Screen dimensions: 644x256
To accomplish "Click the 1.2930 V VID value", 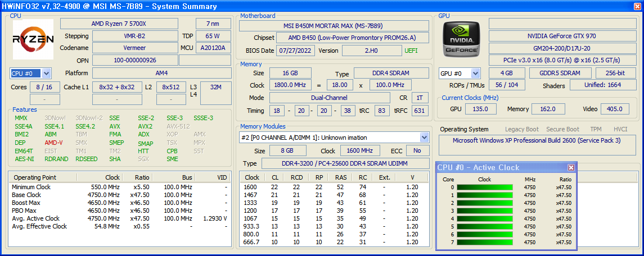I will (x=215, y=218).
